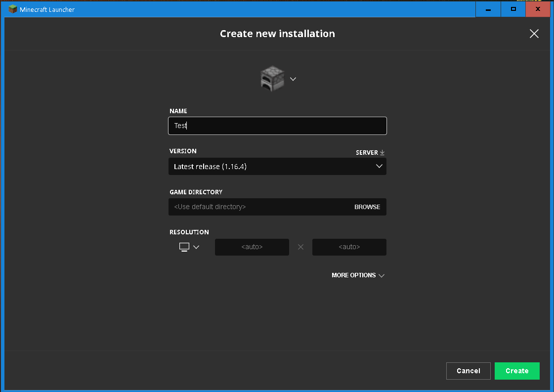Maximize the Minecraft Launcher window
Viewport: 554px width, 392px height.
coord(513,9)
